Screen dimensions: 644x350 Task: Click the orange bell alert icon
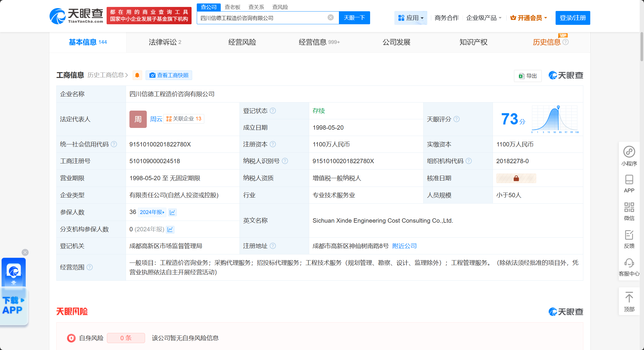pyautogui.click(x=137, y=75)
